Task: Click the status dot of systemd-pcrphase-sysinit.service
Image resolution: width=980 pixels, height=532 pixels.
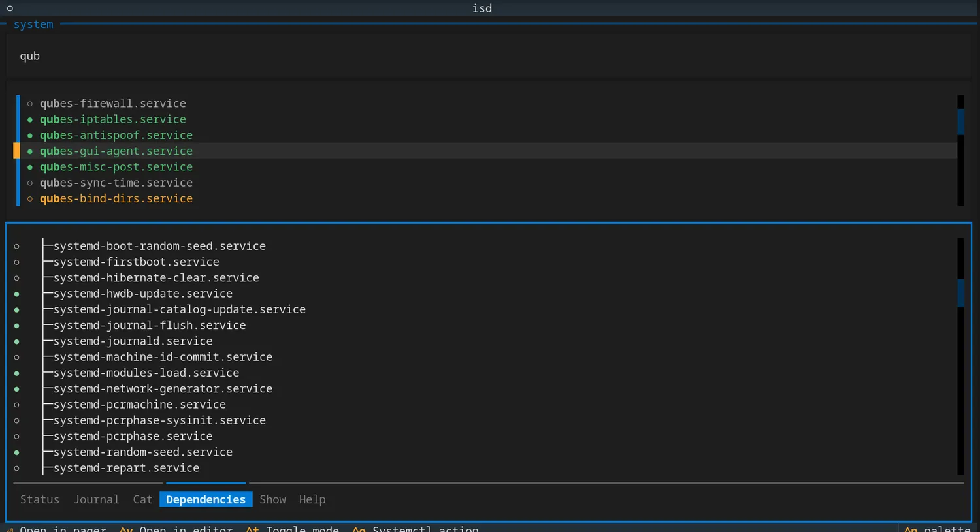Action: (x=17, y=421)
